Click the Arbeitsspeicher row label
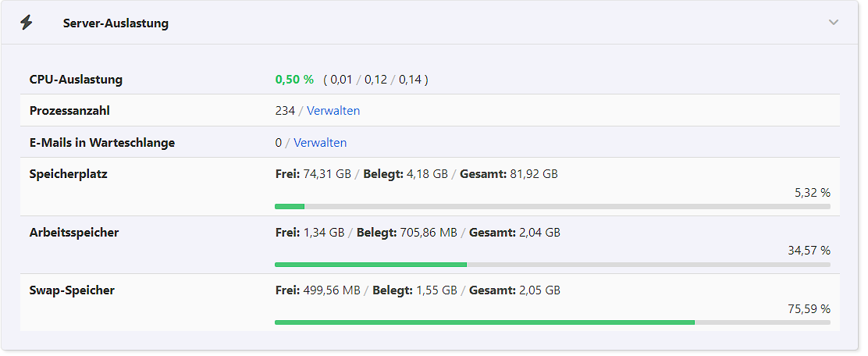This screenshot has width=868, height=356. click(74, 233)
